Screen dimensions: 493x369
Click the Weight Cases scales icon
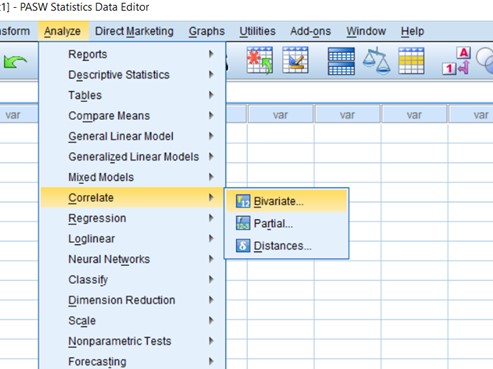tap(376, 60)
